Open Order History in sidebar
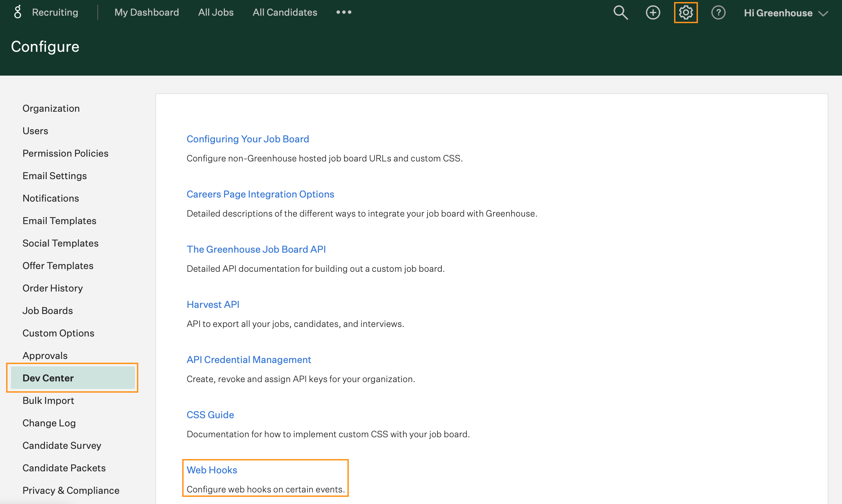 coord(52,288)
